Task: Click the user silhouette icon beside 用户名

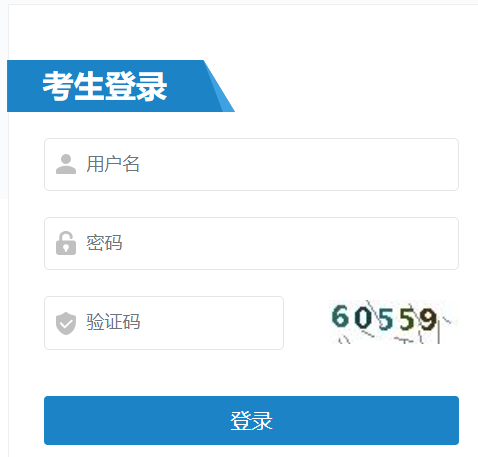Action: 66,164
